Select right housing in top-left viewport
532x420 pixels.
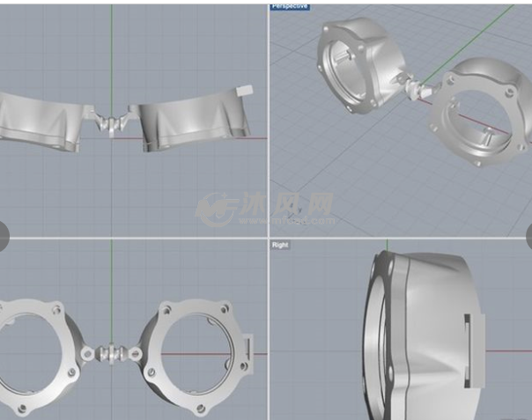point(188,119)
